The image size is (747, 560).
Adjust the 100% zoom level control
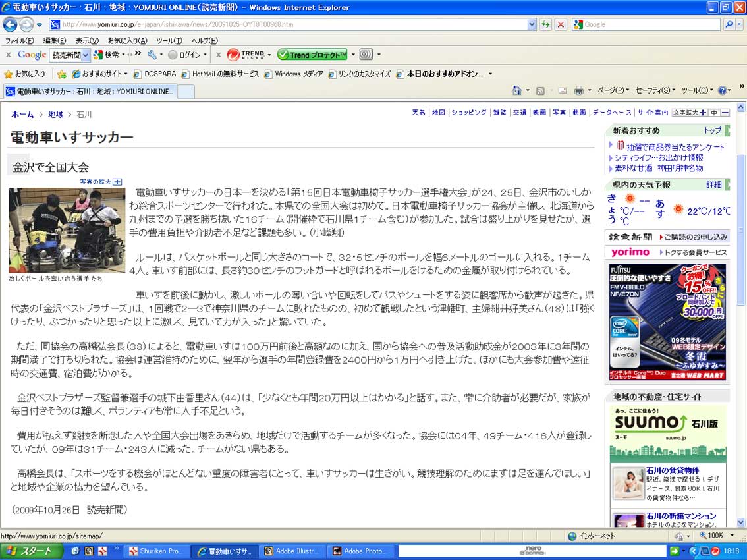(x=719, y=536)
